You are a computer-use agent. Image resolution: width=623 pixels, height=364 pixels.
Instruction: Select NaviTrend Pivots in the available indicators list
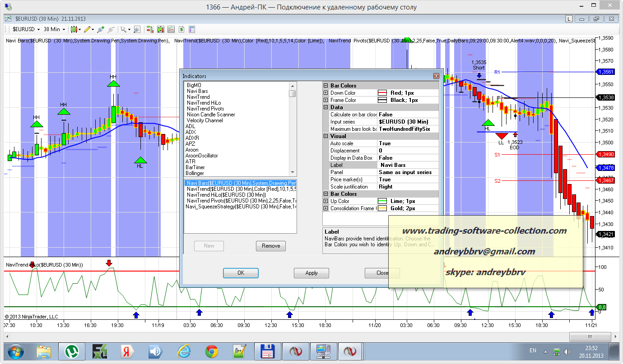(x=205, y=109)
